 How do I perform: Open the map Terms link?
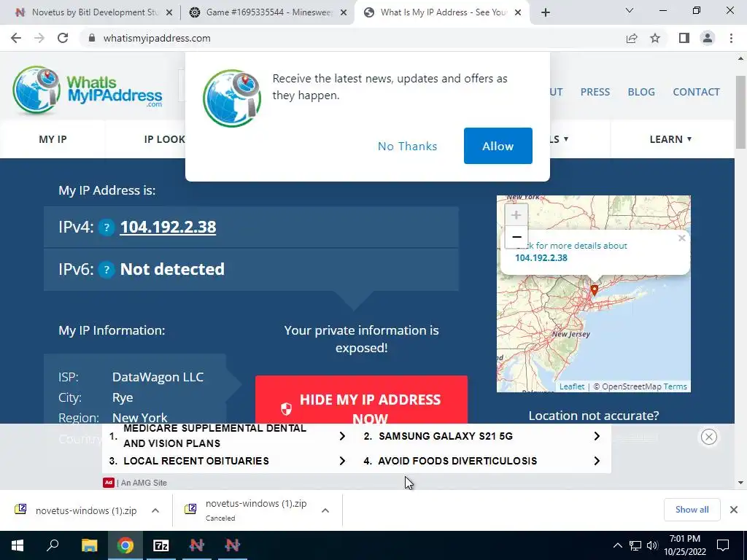675,386
